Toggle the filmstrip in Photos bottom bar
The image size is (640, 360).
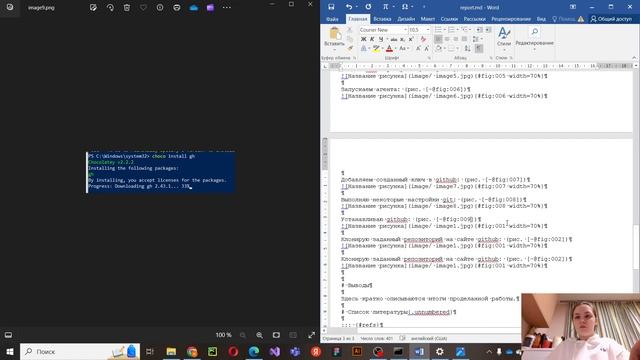[8, 335]
